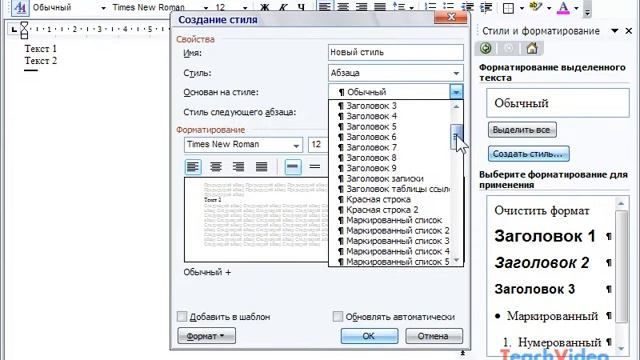
Task: Set left alignment in style dialog
Action: click(x=193, y=167)
